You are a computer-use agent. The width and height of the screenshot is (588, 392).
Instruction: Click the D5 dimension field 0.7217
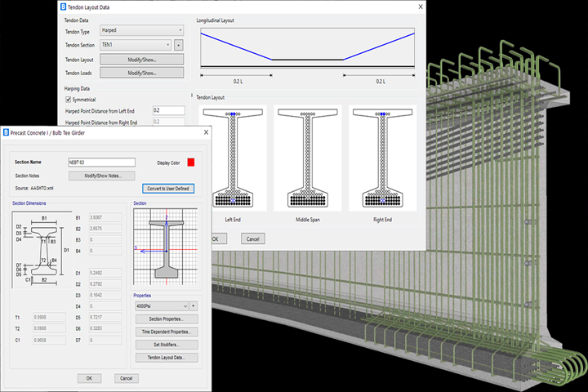tap(105, 318)
